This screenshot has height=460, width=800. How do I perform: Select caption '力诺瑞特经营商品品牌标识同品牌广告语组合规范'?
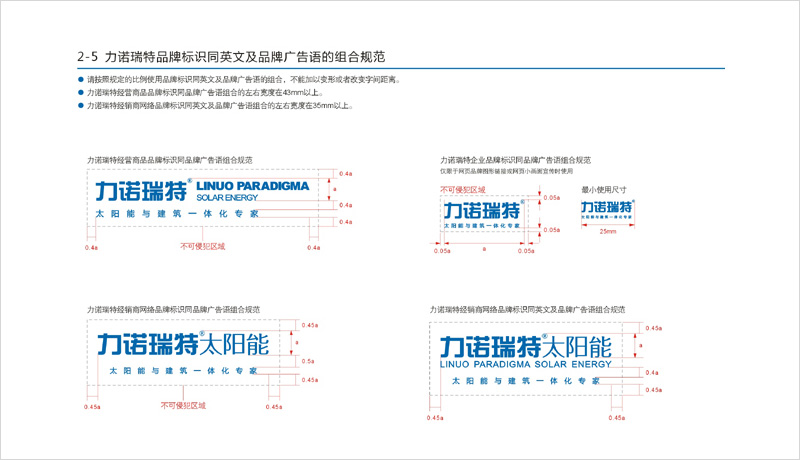[169, 160]
